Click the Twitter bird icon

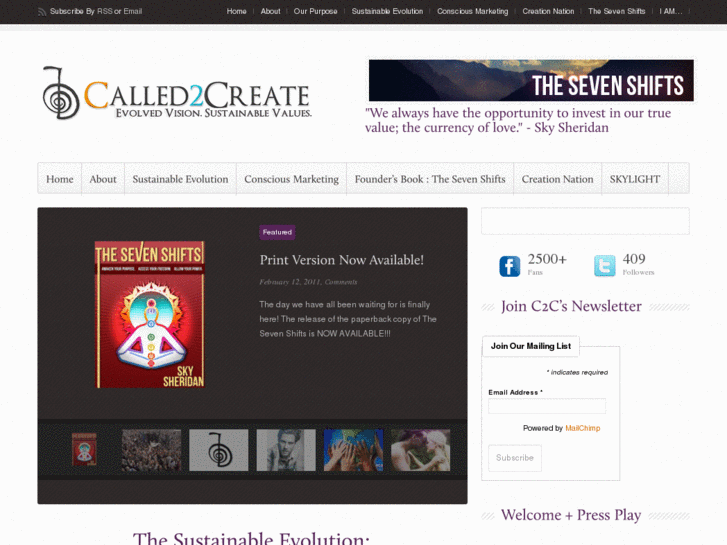605,266
